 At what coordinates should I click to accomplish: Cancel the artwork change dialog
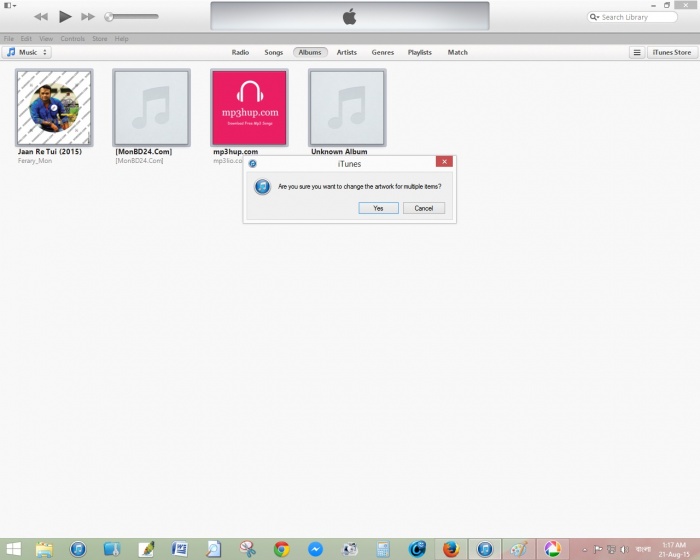coord(424,208)
